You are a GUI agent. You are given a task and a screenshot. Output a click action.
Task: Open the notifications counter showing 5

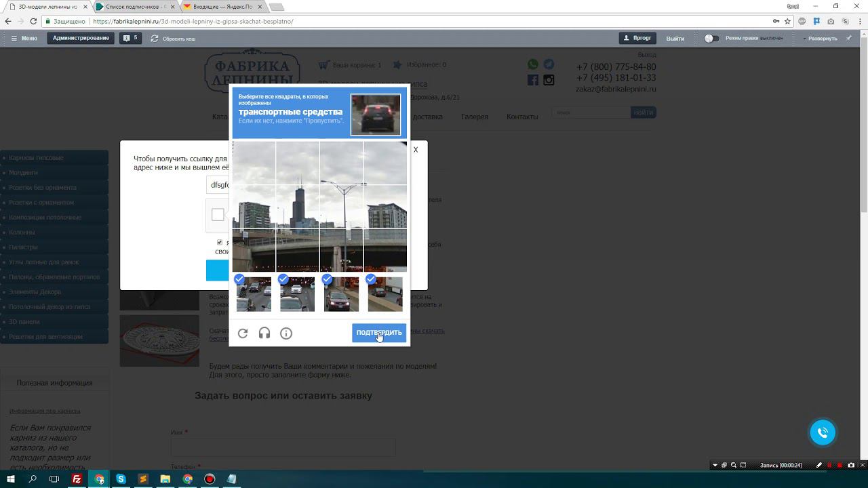pyautogui.click(x=130, y=38)
